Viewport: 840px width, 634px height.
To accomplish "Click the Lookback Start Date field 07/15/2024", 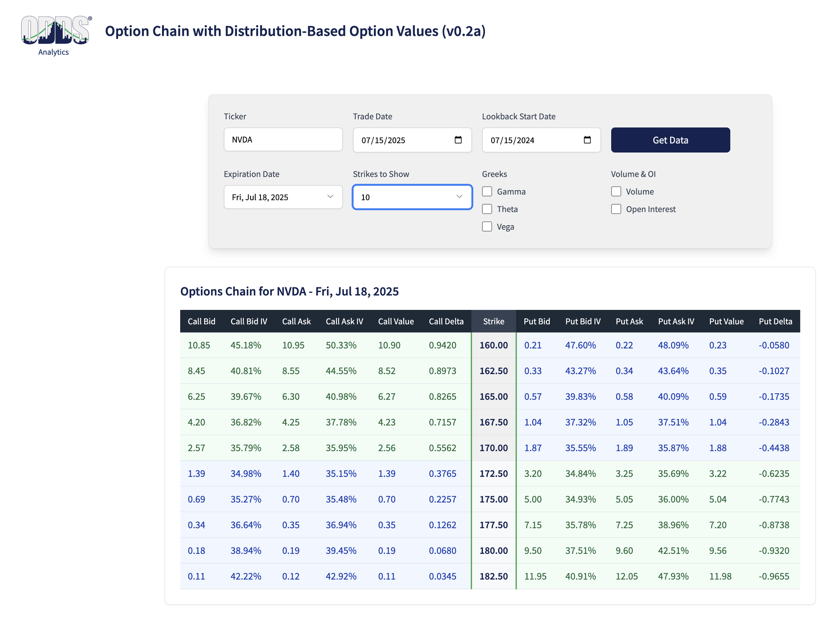I will tap(541, 140).
